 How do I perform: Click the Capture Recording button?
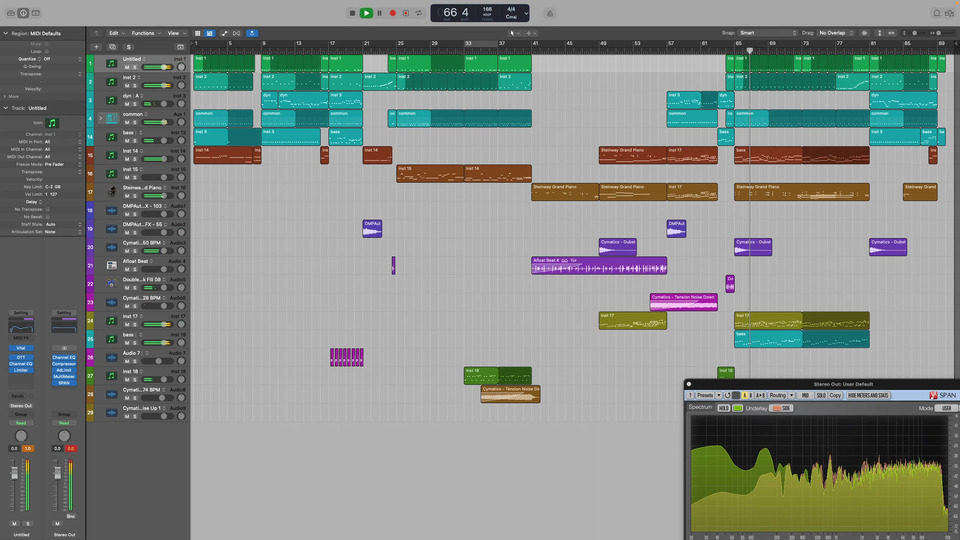pos(405,13)
